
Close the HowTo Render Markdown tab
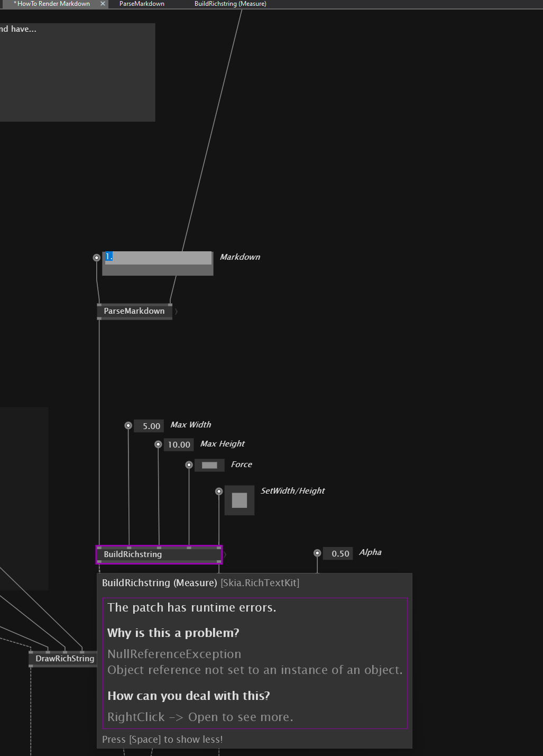pos(103,4)
